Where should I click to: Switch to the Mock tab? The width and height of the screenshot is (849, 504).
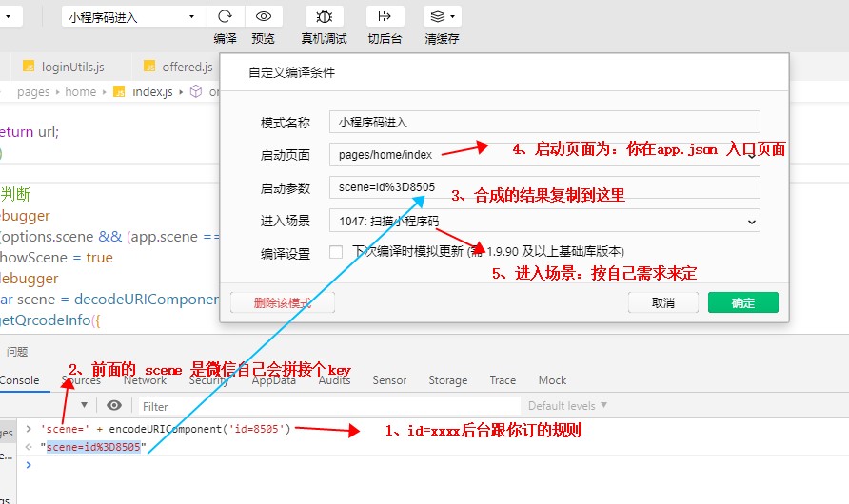[552, 380]
